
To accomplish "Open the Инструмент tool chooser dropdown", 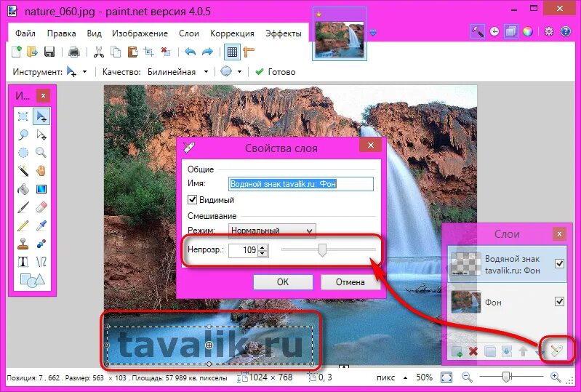I will pyautogui.click(x=85, y=72).
